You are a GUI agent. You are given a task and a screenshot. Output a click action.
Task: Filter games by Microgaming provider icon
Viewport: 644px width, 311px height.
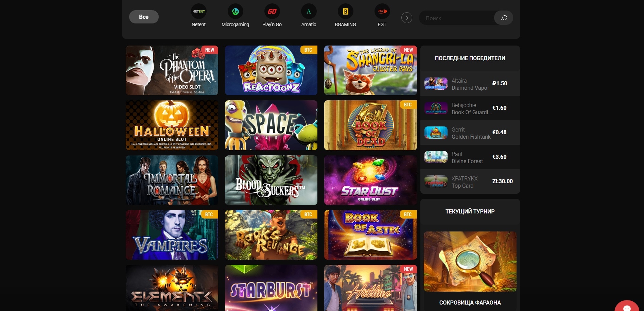(235, 12)
